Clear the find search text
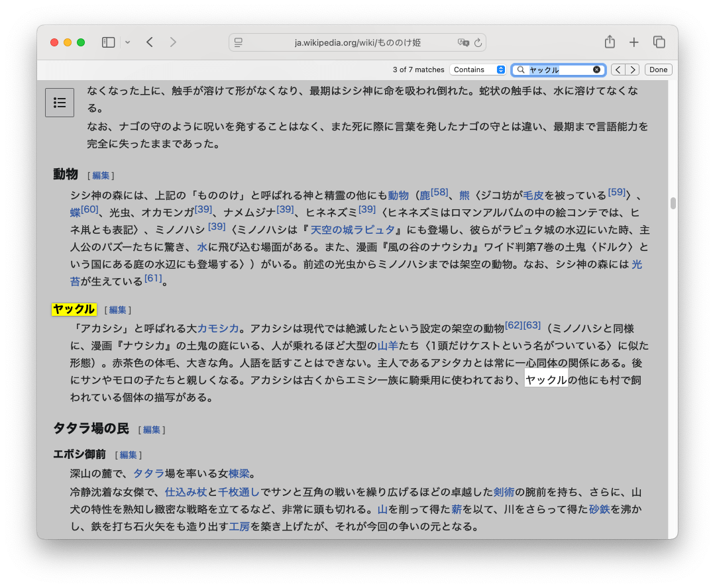Screen dimensions: 715x588 click(x=596, y=70)
